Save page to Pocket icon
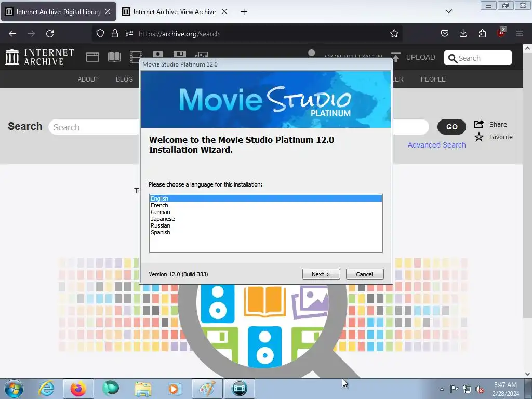The image size is (532, 399). coord(445,34)
